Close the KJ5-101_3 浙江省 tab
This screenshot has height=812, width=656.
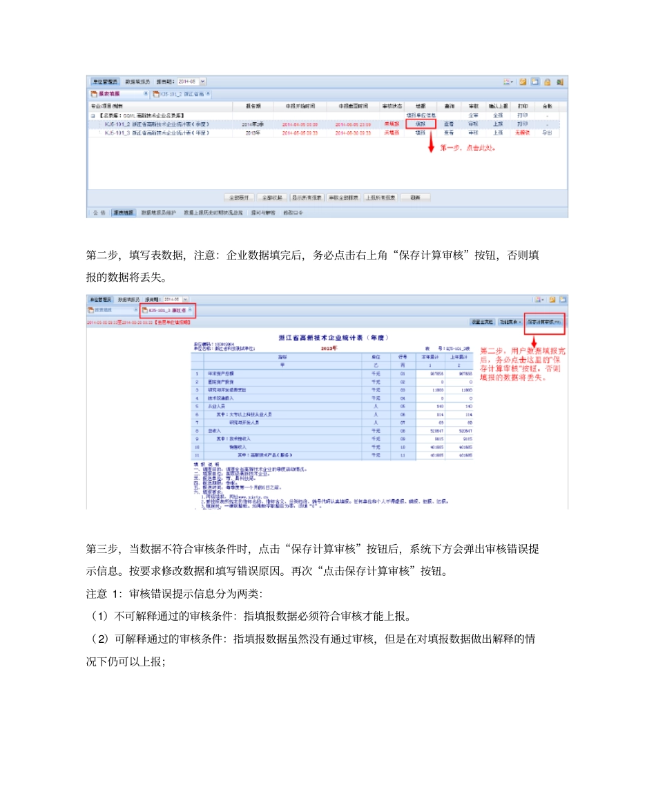(x=190, y=309)
